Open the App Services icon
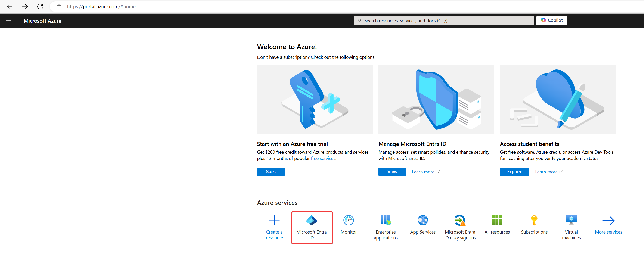The image size is (644, 253). pos(422,220)
